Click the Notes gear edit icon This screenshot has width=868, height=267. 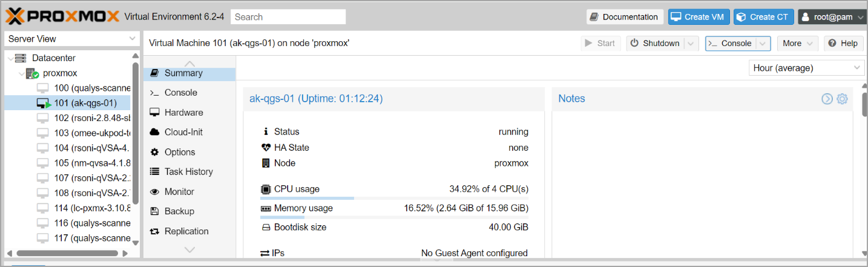842,99
